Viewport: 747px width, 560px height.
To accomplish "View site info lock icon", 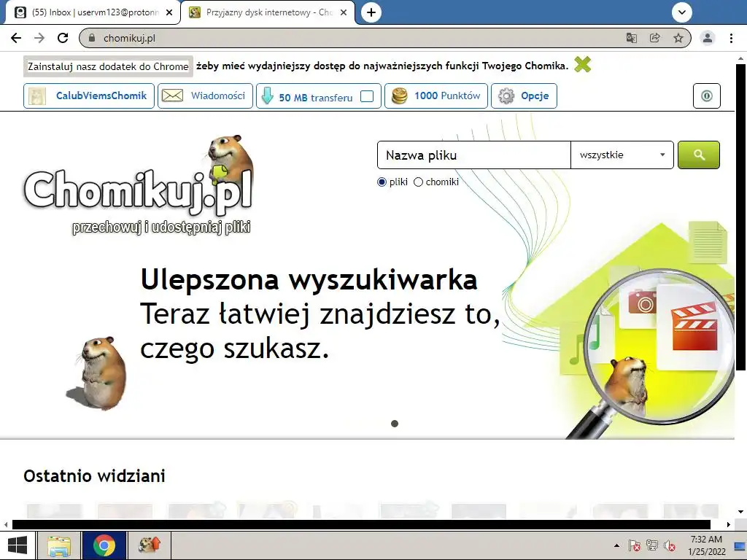I will pyautogui.click(x=92, y=38).
